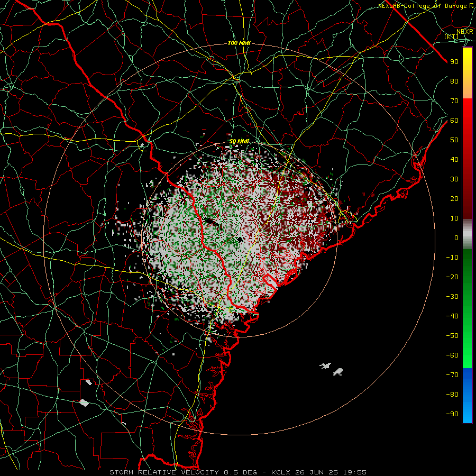Click the 50 value on the velocity scale
Viewport: 476px width, 476px height.
click(454, 140)
